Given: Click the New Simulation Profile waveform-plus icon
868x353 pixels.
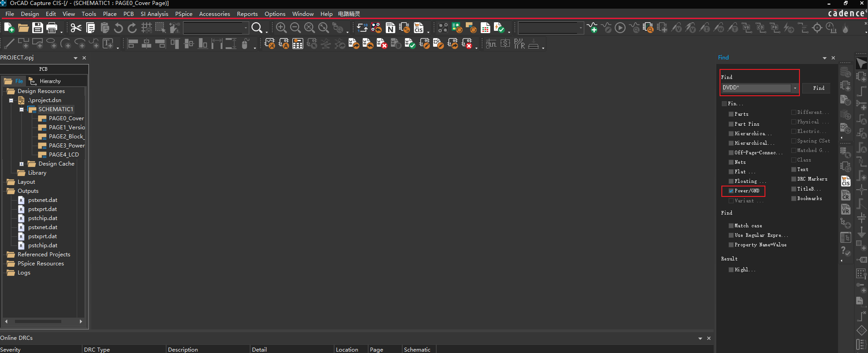Looking at the screenshot, I should click(592, 28).
